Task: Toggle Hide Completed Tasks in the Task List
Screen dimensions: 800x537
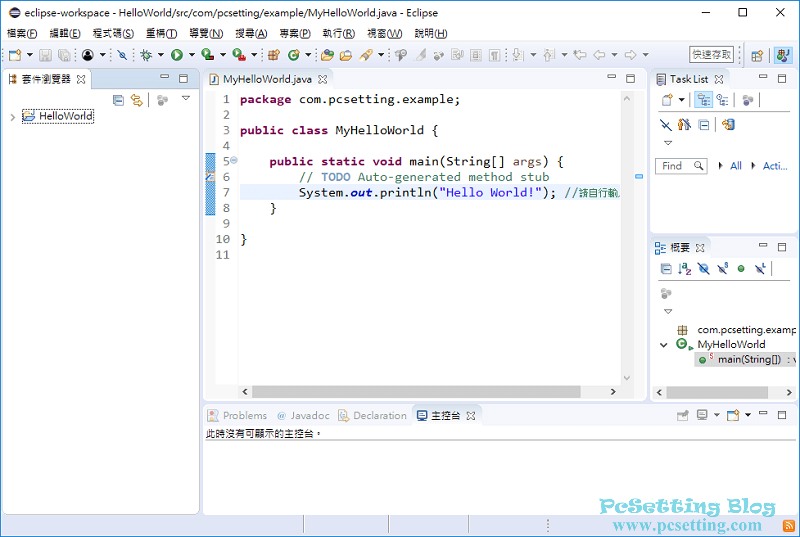Action: click(665, 124)
